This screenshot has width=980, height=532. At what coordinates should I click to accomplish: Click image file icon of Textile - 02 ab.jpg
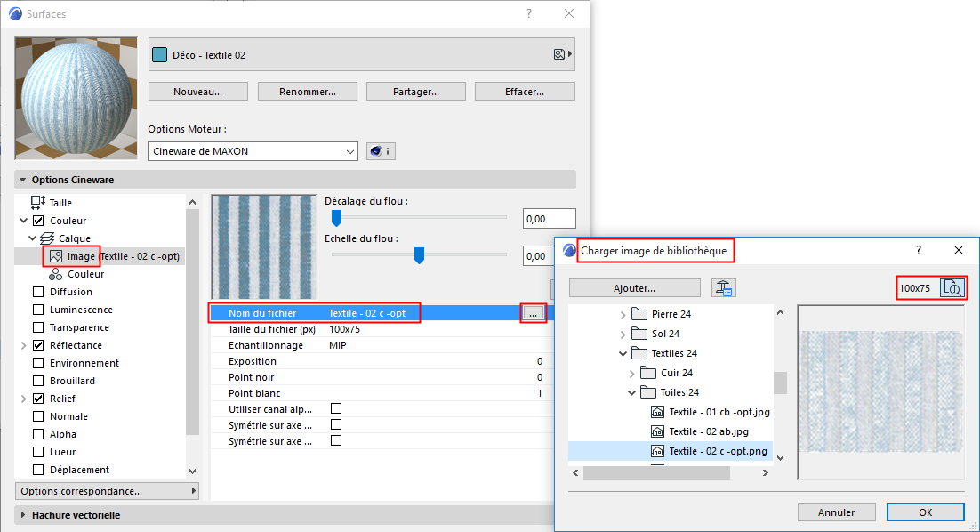pyautogui.click(x=657, y=431)
